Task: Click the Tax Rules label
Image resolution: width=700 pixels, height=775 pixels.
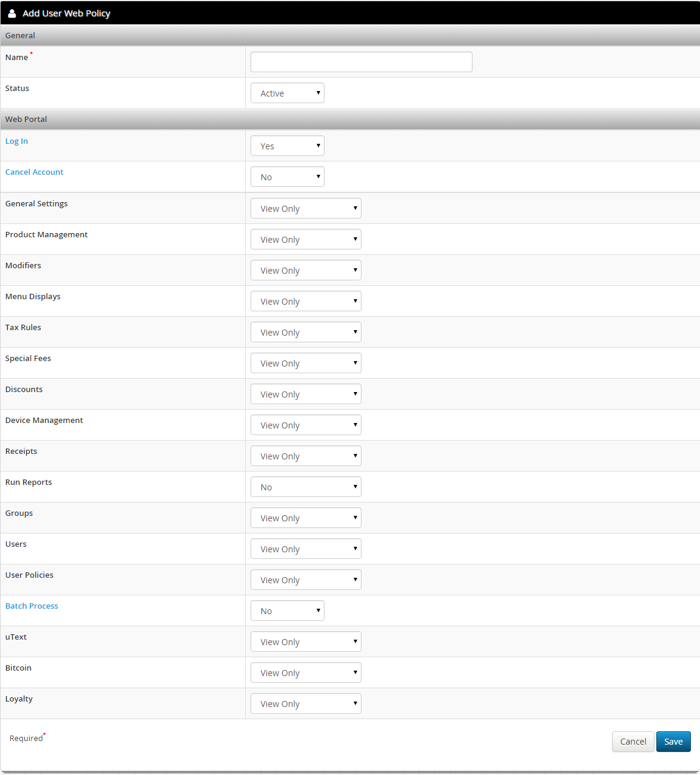Action: pos(23,328)
